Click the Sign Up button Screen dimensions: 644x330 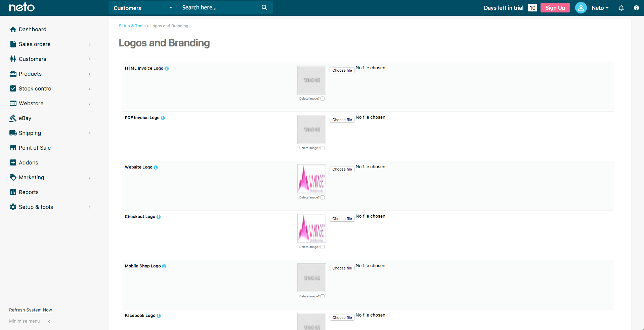pos(555,8)
